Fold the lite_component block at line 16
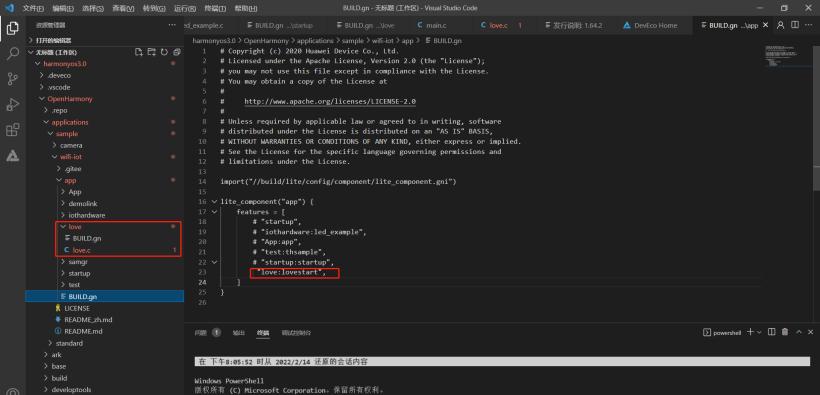The image size is (820, 395). point(214,201)
